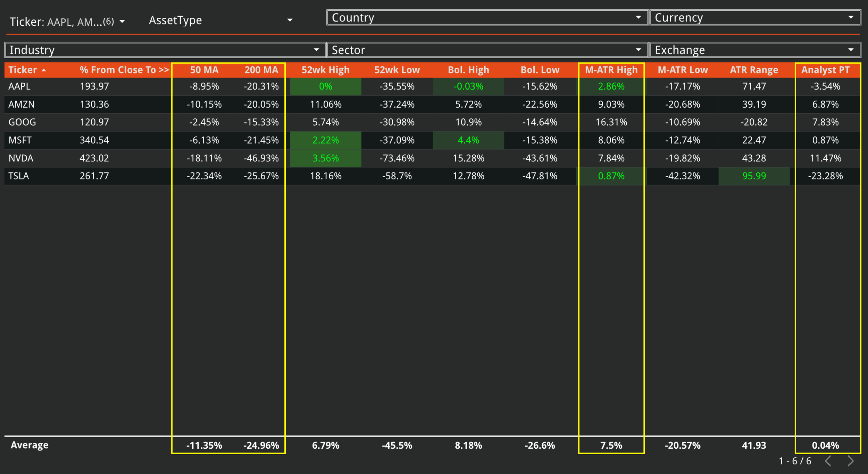Open the Ticker filter dropdown
868x474 pixels.
point(122,22)
